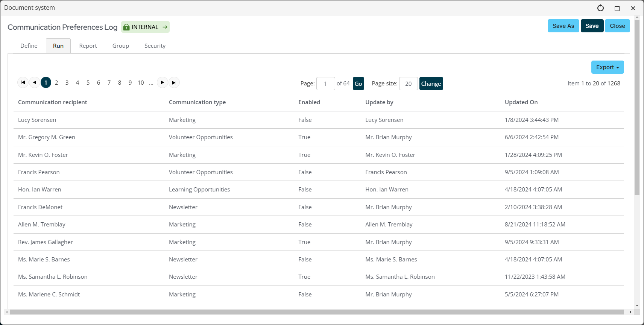
Task: Click recipient cell Ms. Marlene C. Schmidt
Action: pos(49,295)
